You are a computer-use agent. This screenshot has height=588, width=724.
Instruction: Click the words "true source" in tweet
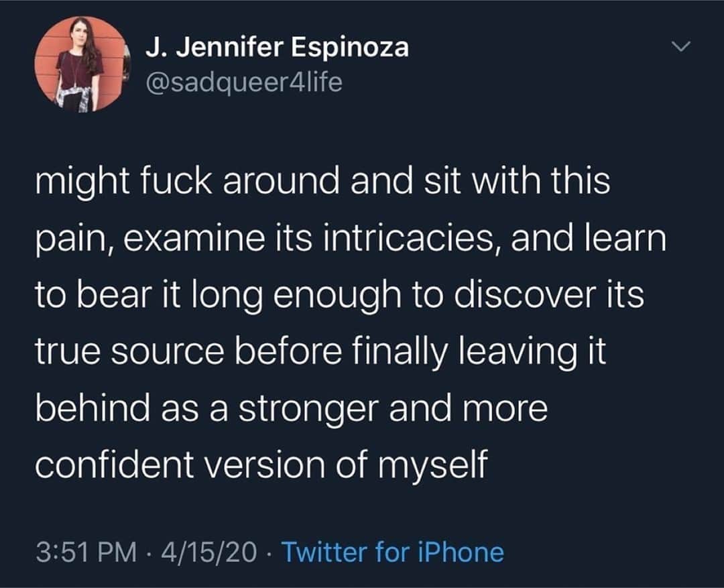click(129, 352)
